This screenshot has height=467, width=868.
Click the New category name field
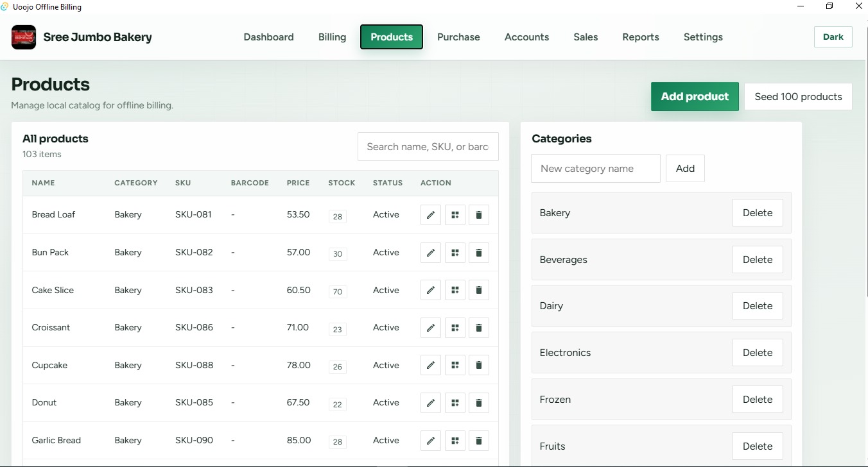[x=596, y=169]
